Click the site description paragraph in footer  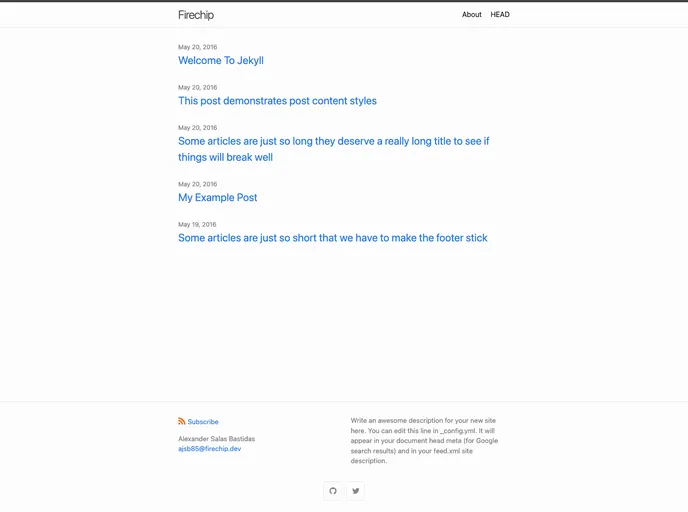[424, 441]
